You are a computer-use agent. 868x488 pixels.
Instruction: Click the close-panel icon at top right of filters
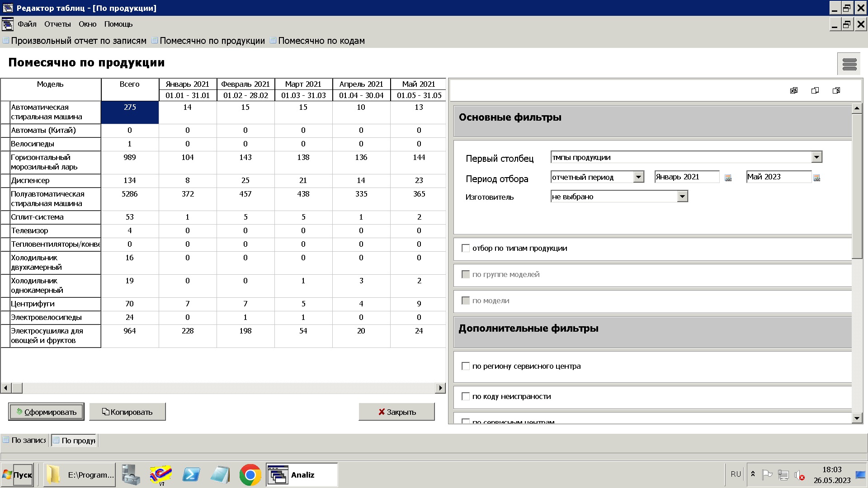837,90
